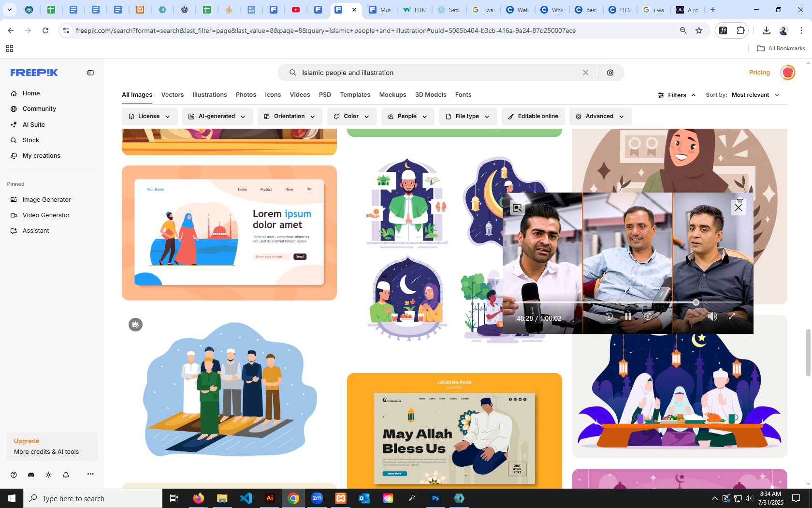Click the back-to-tab icon in video overlay
This screenshot has height=508, width=812.
point(517,208)
